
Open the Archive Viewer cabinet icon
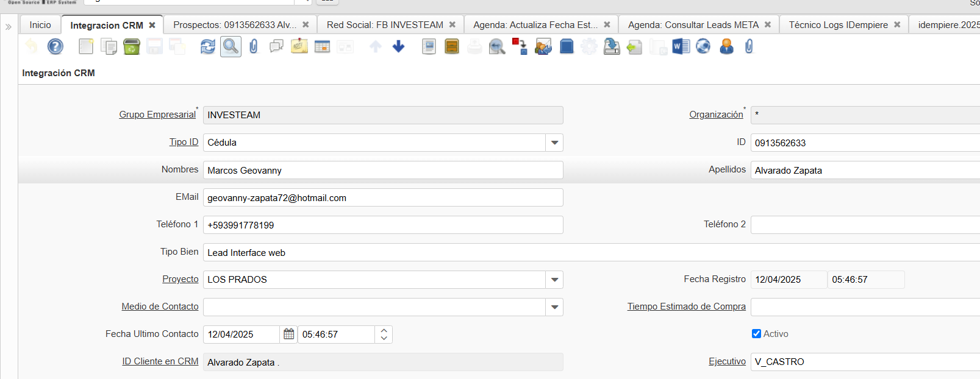(452, 46)
